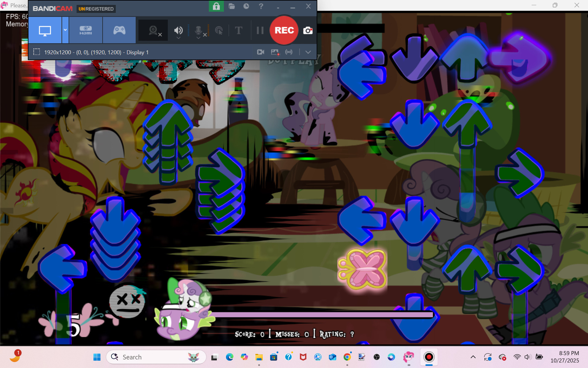Click the Score Misses Rating text
This screenshot has width=588, height=368.
tap(294, 334)
